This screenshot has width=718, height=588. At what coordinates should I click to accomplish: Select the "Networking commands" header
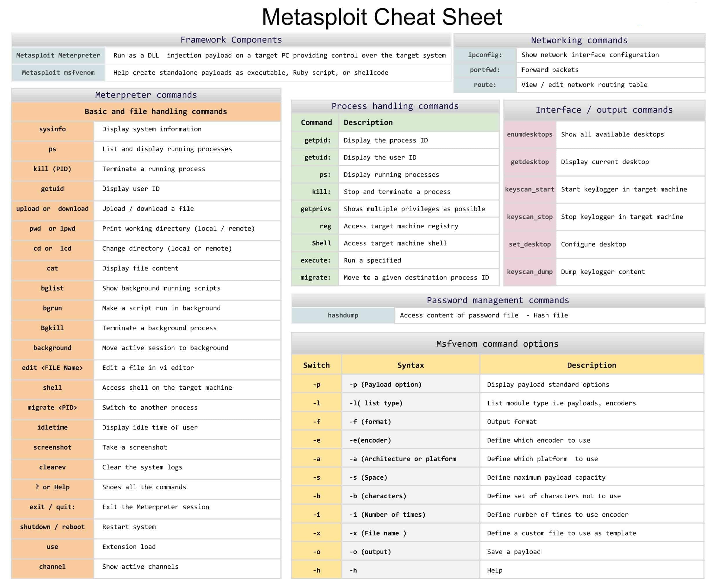point(579,40)
